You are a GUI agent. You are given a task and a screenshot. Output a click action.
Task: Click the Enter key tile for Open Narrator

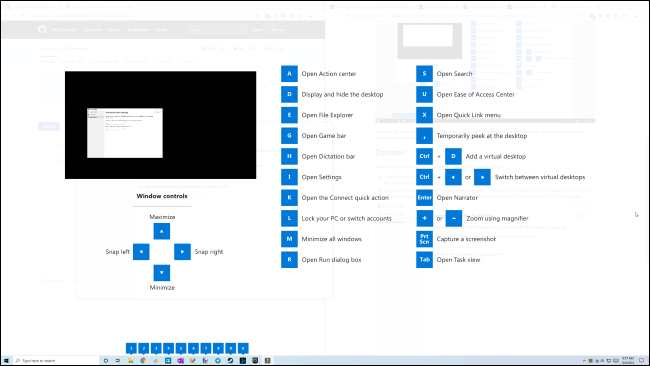(424, 198)
